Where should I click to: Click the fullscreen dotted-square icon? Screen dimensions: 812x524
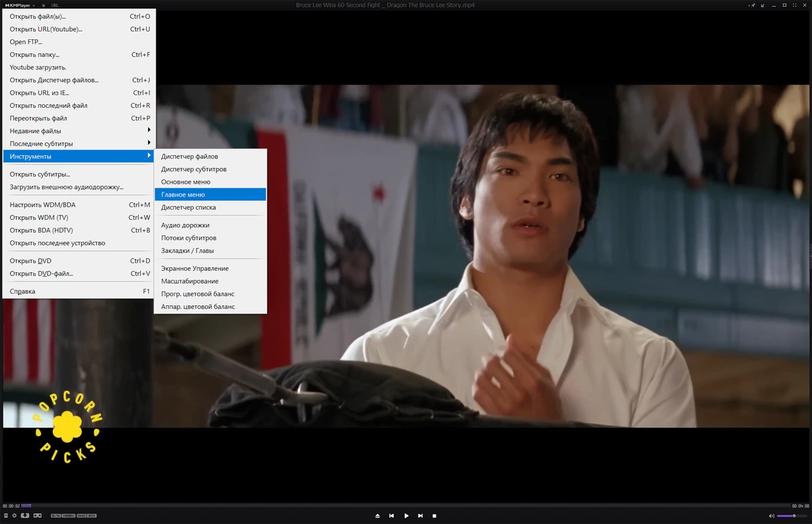click(x=794, y=5)
